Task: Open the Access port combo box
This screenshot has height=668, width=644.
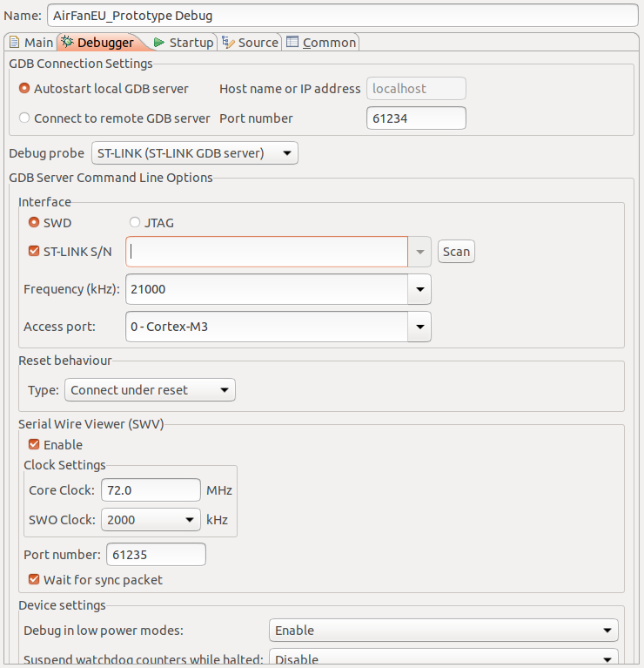Action: (278, 327)
